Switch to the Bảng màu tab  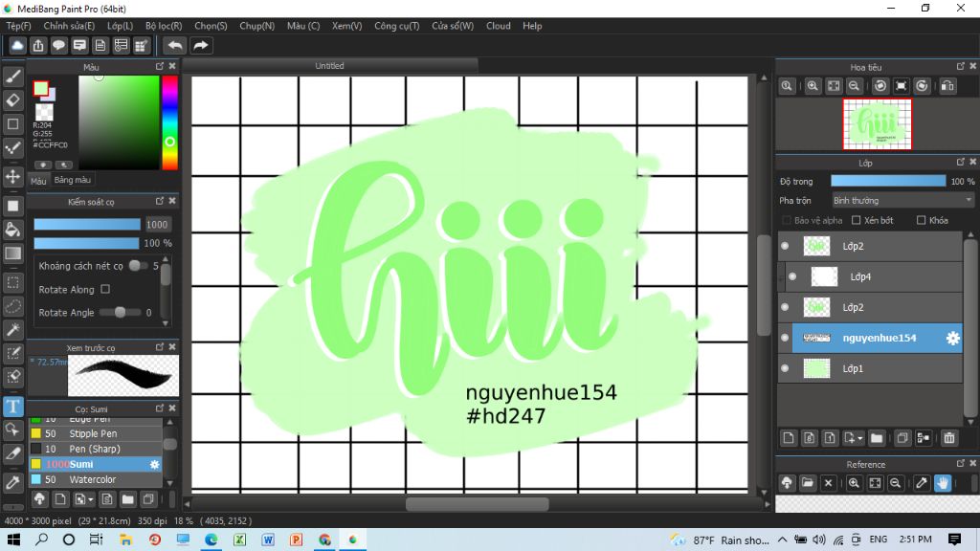coord(73,180)
